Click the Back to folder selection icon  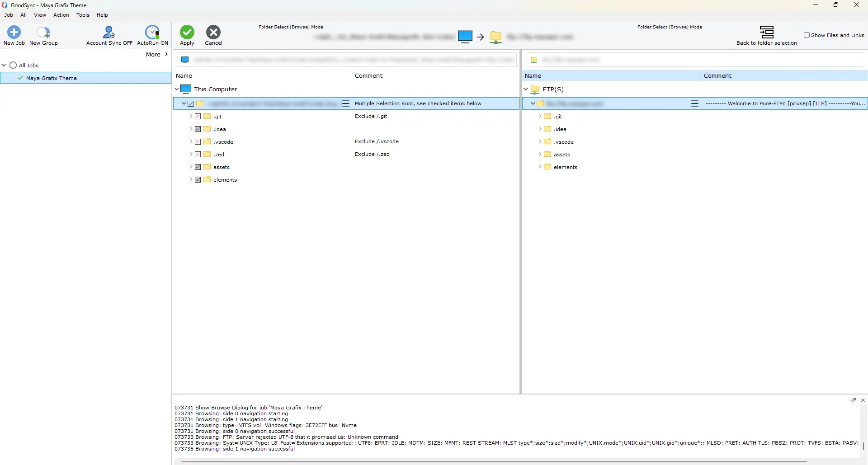767,32
